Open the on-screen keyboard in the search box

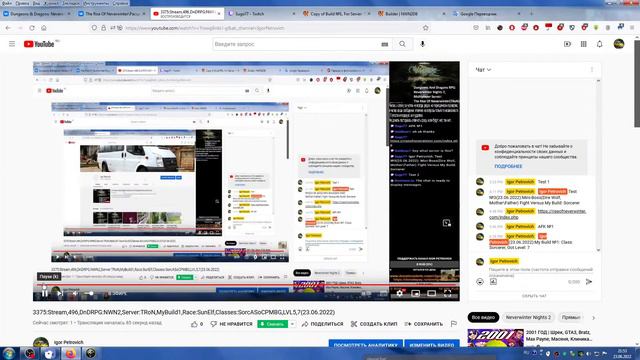pos(384,44)
